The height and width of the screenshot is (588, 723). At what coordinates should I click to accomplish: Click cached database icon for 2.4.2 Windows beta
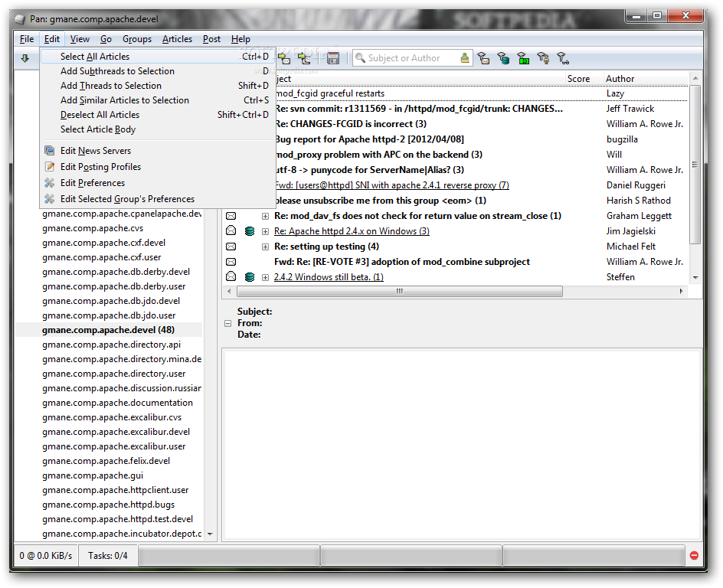[x=250, y=277]
